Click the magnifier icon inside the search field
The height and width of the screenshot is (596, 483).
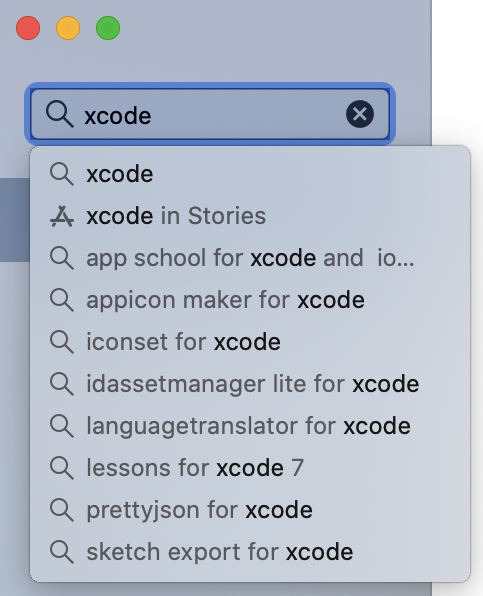coord(59,114)
